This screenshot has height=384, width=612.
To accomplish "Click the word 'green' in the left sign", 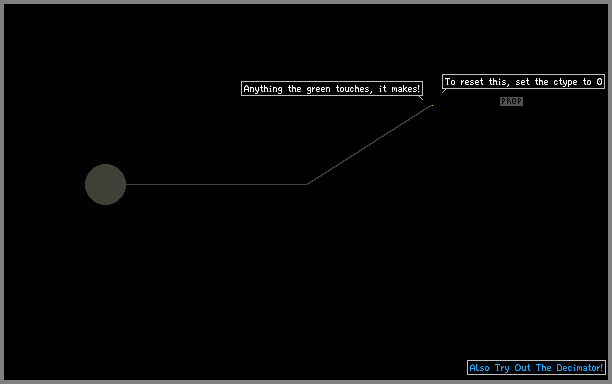I will (318, 89).
